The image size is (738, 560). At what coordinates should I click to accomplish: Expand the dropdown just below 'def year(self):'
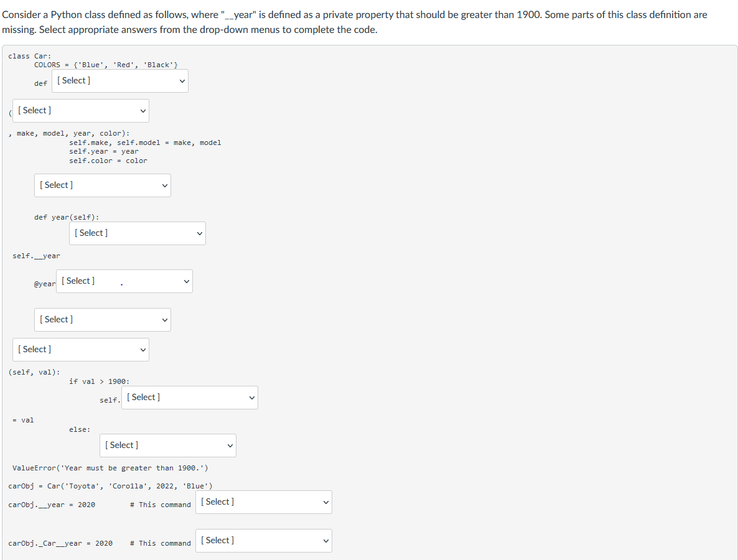(x=138, y=233)
